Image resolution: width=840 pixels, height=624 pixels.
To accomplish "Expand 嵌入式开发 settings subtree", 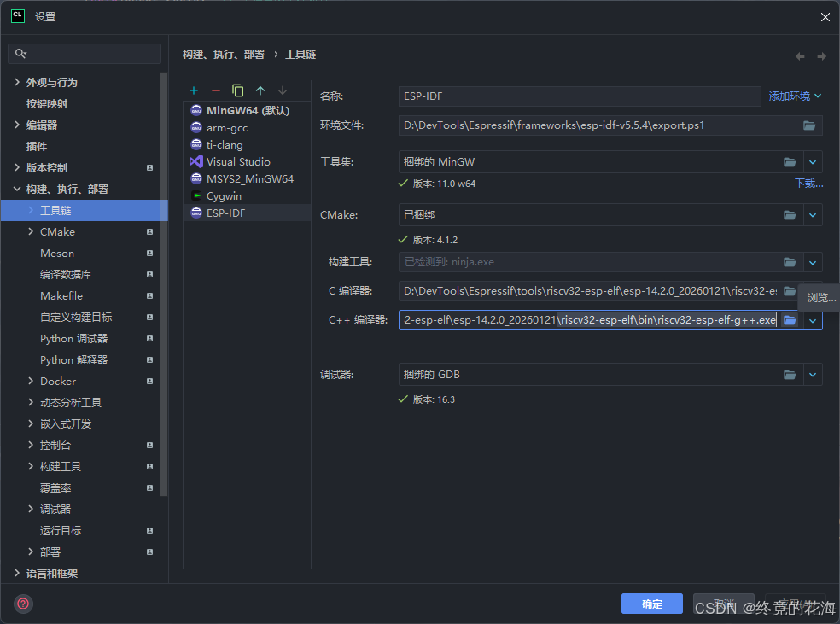I will point(31,423).
